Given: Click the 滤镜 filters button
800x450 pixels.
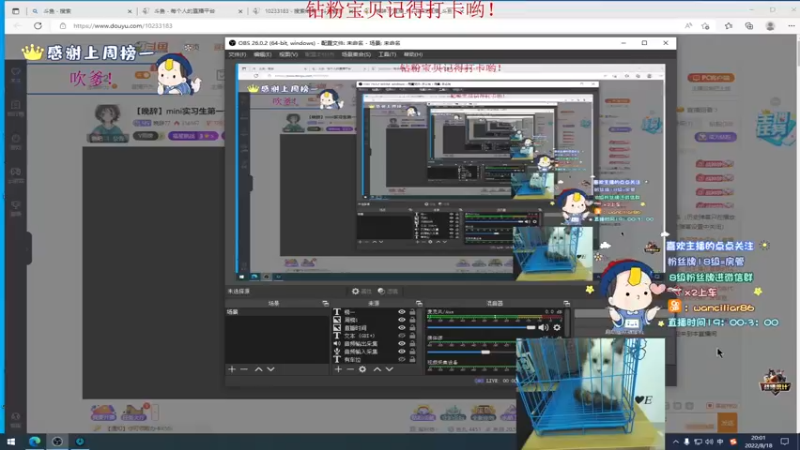Looking at the screenshot, I should pyautogui.click(x=388, y=291).
